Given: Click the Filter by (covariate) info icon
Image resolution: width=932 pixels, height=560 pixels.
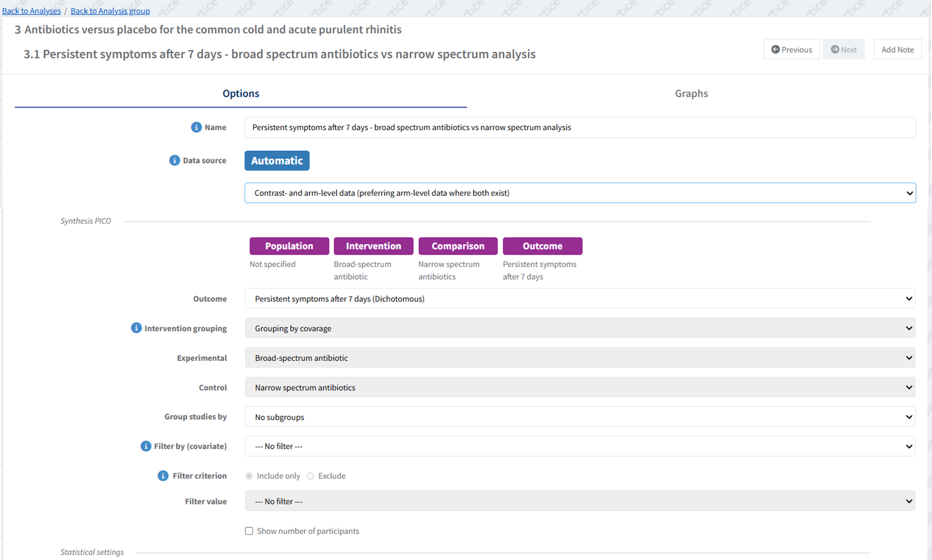Looking at the screenshot, I should click(x=146, y=446).
